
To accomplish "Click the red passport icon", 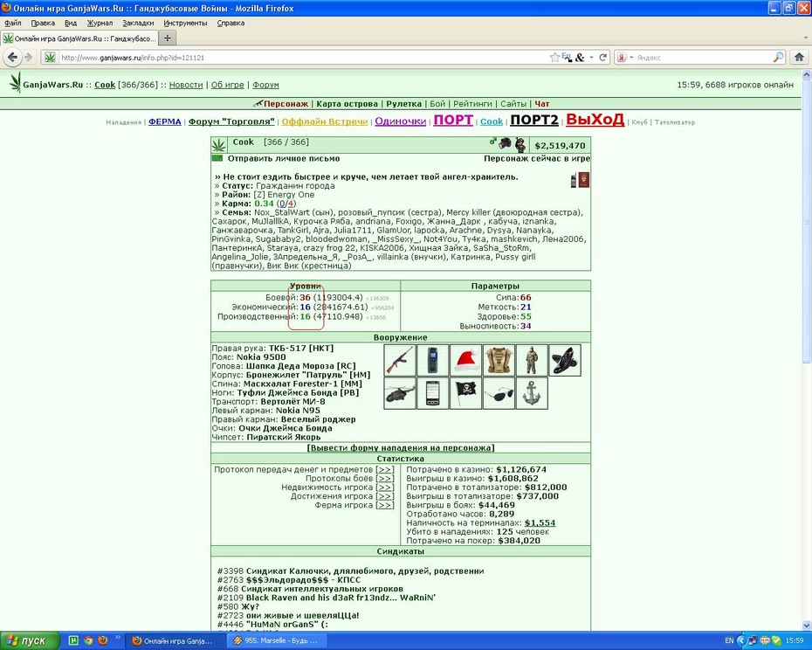I will (x=584, y=180).
